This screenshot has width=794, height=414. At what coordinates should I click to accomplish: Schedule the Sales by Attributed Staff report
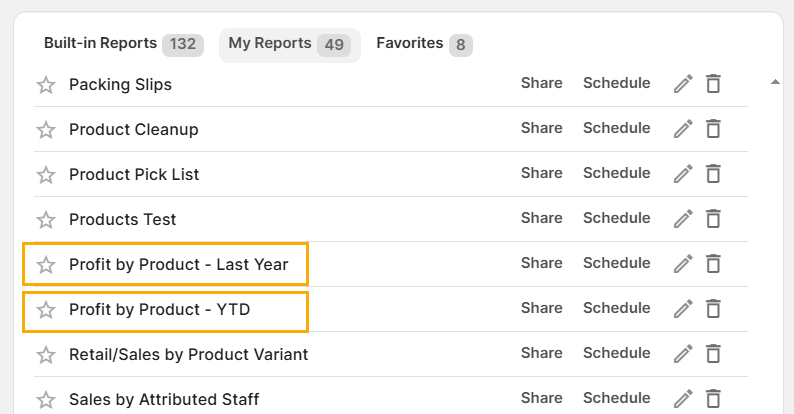(616, 398)
